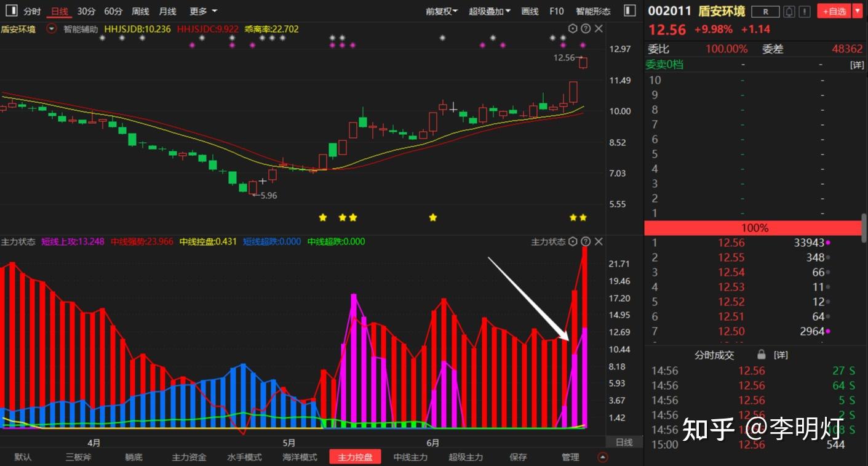Select the 躺底 template tab

pyautogui.click(x=133, y=457)
